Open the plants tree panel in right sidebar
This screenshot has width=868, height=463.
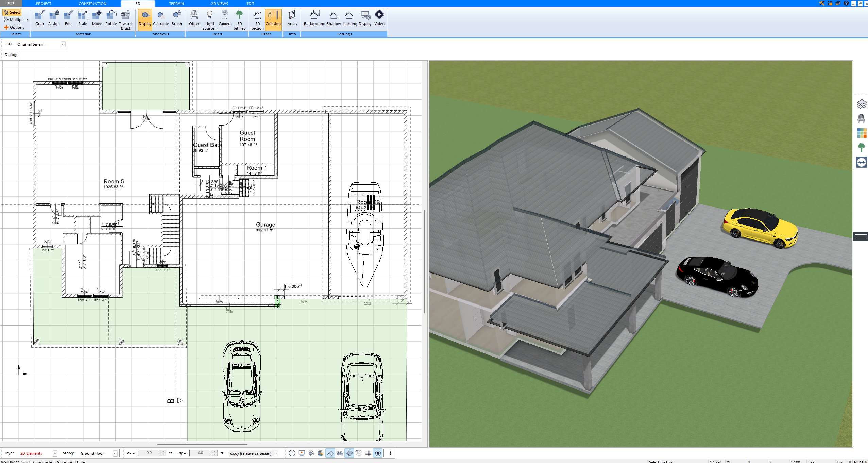pos(862,148)
